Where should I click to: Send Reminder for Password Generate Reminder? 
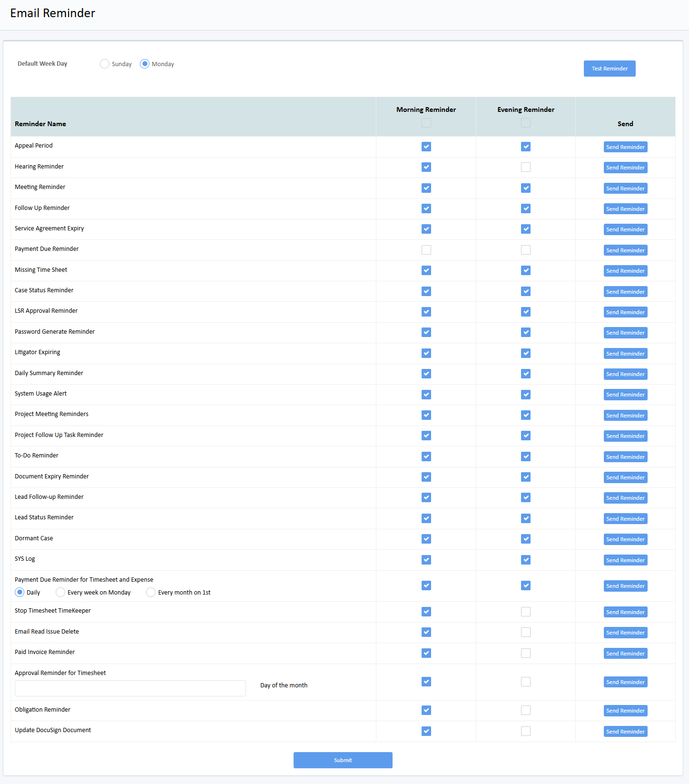coord(625,333)
